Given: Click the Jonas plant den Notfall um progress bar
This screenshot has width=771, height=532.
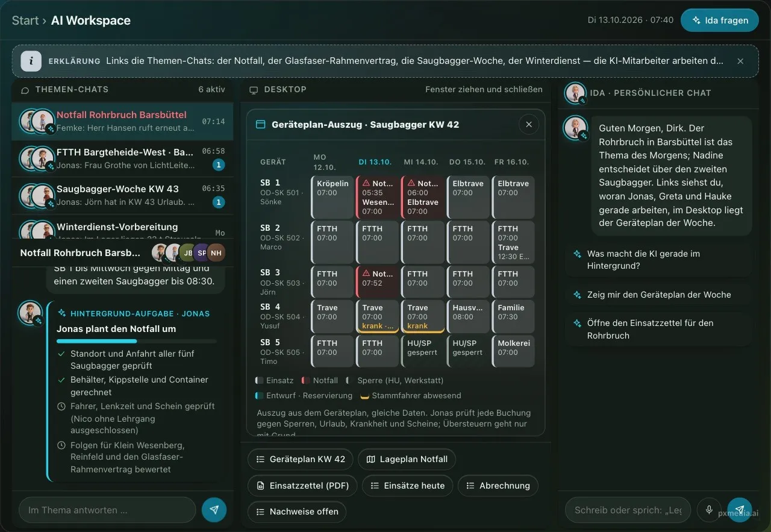Looking at the screenshot, I should point(136,341).
